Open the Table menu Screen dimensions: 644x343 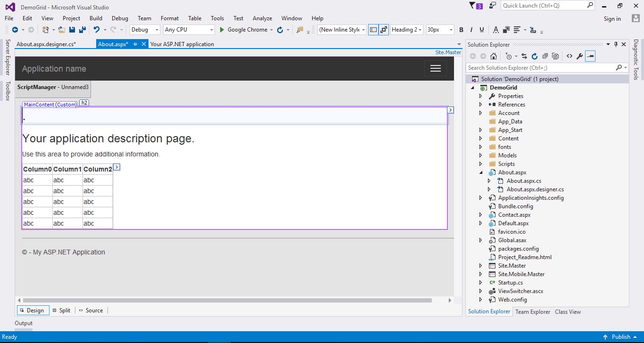pos(195,18)
